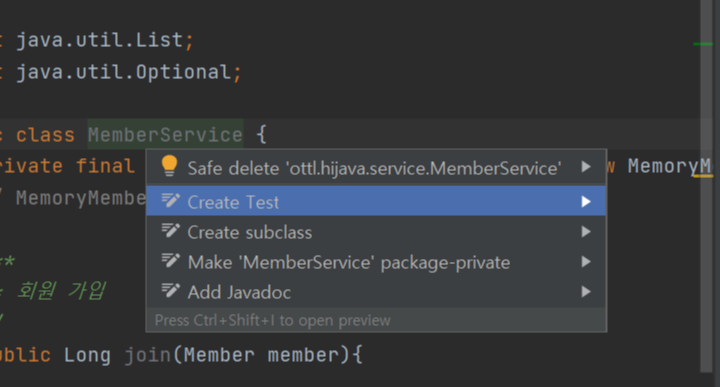The image size is (720, 387).
Task: Expand the Create subclass submenu arrow
Action: tap(585, 231)
